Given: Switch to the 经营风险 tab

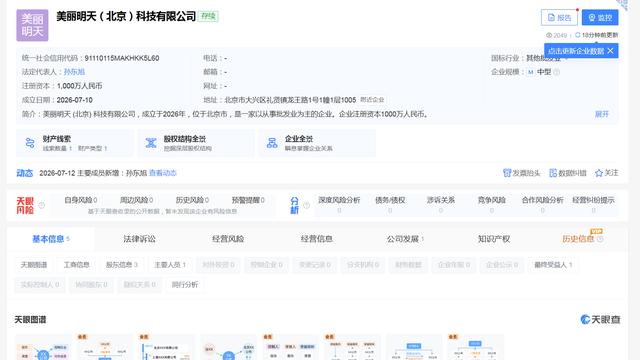Looking at the screenshot, I should pyautogui.click(x=228, y=239).
